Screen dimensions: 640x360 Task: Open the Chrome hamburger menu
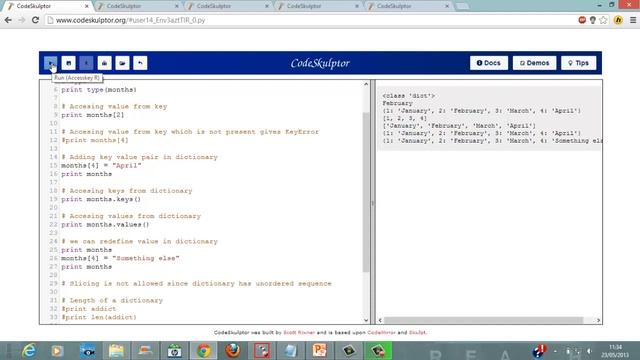633,20
